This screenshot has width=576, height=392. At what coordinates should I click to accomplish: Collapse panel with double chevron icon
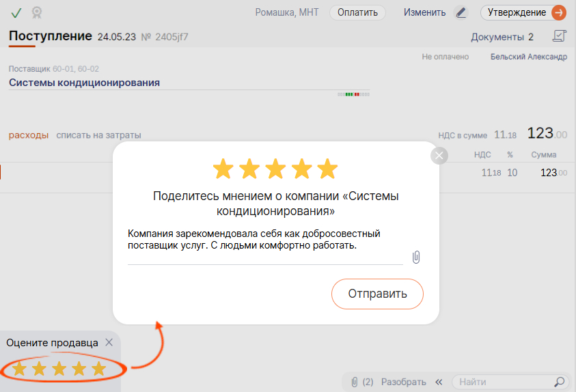point(439,382)
